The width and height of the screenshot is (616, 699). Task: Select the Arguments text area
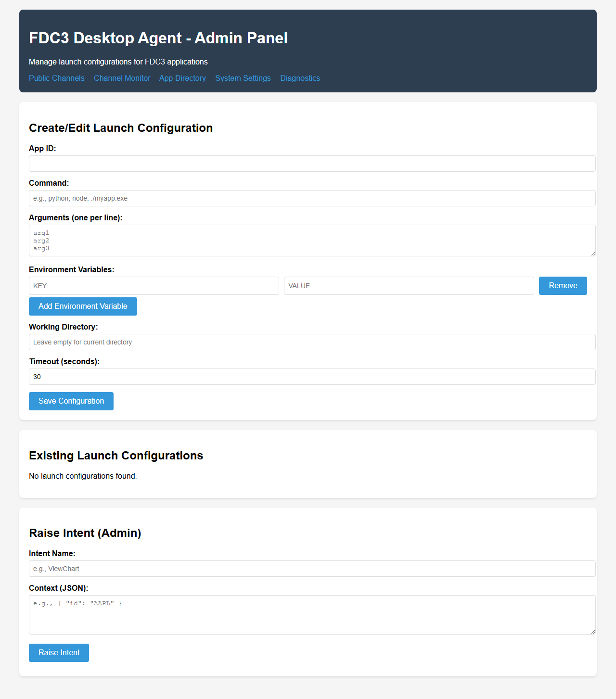coord(312,240)
